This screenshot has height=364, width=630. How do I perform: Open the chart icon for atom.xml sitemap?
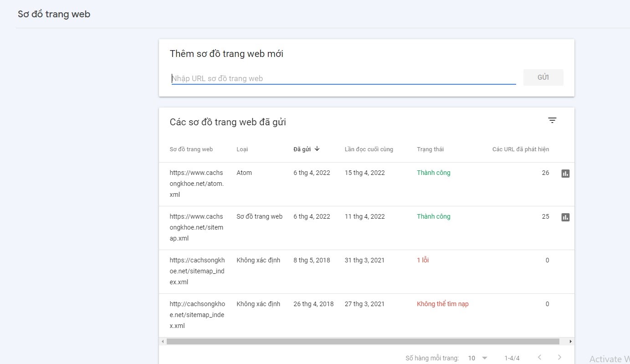[x=565, y=173]
